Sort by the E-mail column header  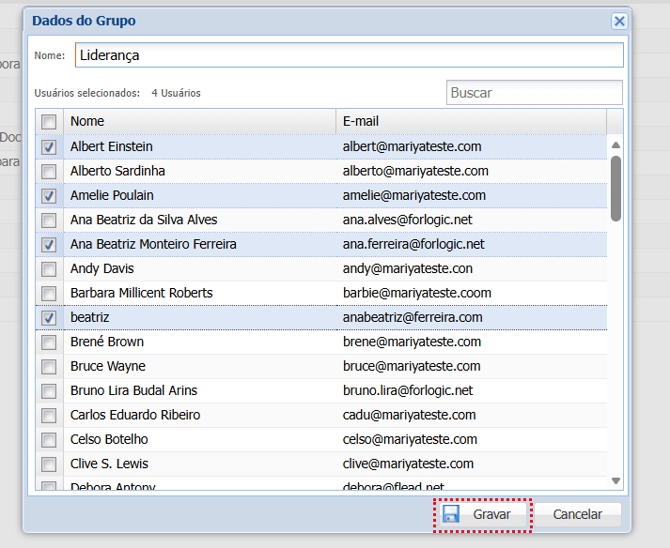pos(470,121)
